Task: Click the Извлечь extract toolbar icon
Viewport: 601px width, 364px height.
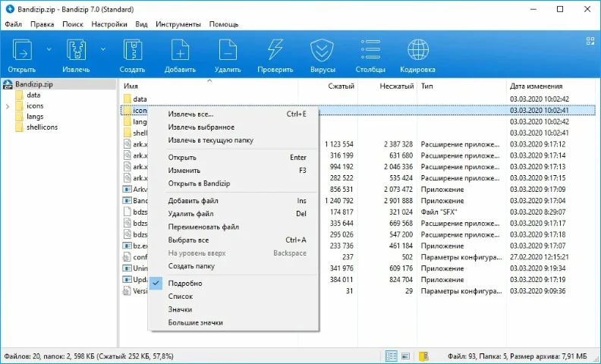Action: click(x=77, y=50)
